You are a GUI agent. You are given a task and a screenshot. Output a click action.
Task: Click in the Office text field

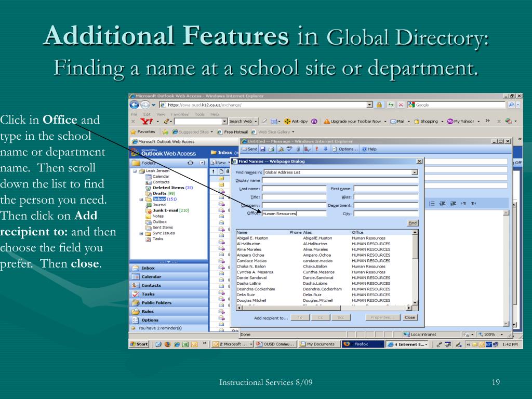click(x=294, y=214)
